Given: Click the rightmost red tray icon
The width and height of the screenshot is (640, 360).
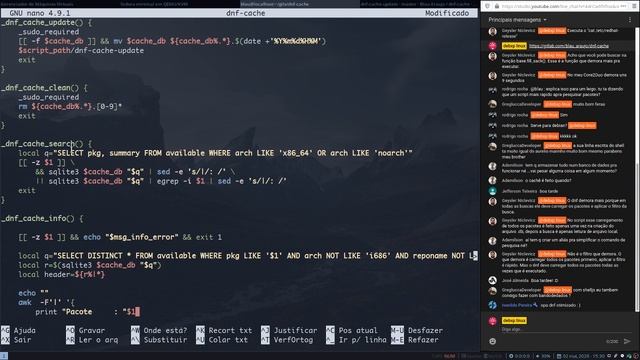Looking at the screenshot, I should click(x=636, y=356).
